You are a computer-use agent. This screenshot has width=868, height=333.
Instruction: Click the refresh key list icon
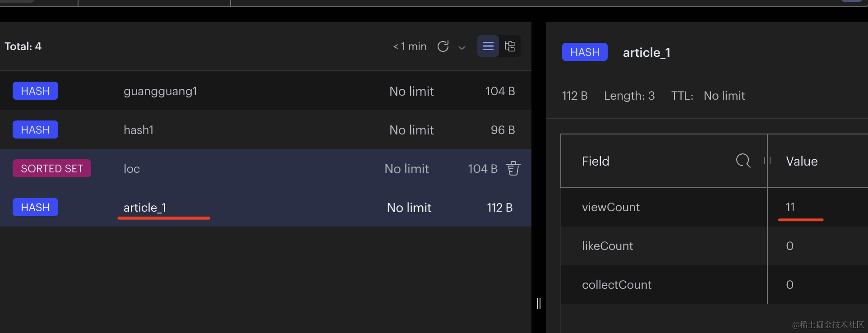443,46
